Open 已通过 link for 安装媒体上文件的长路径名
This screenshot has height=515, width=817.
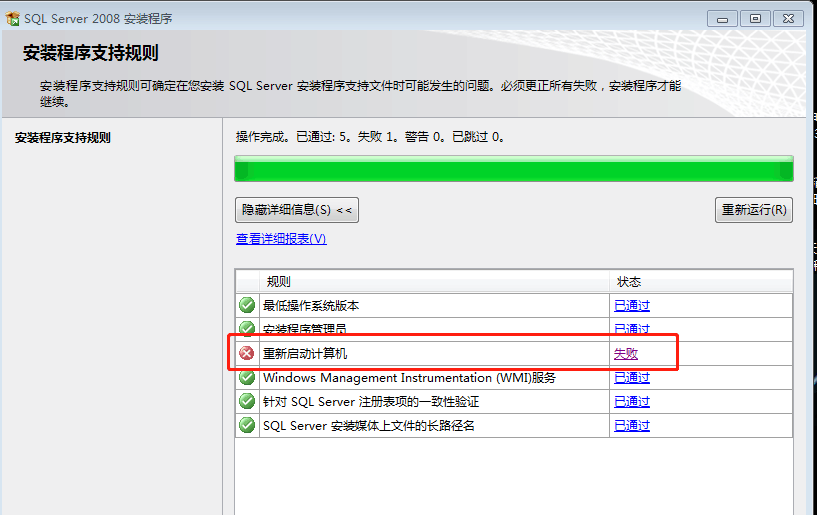click(x=632, y=425)
